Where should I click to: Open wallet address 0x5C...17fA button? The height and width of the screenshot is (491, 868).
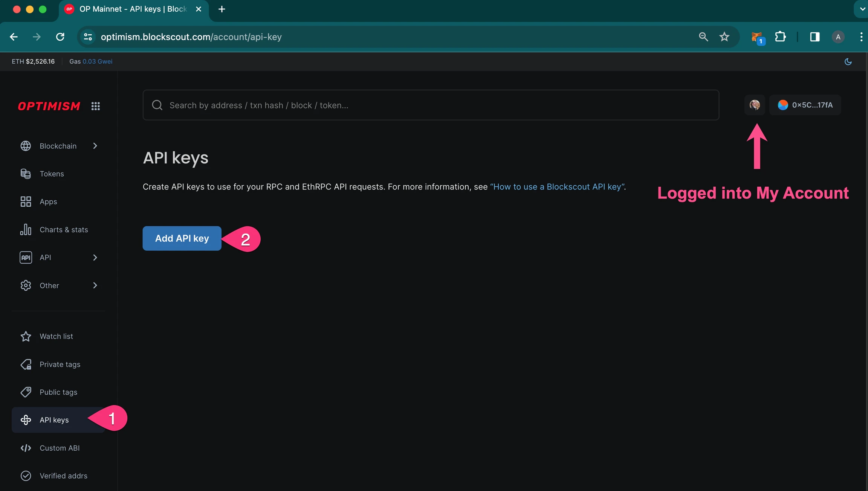point(805,105)
